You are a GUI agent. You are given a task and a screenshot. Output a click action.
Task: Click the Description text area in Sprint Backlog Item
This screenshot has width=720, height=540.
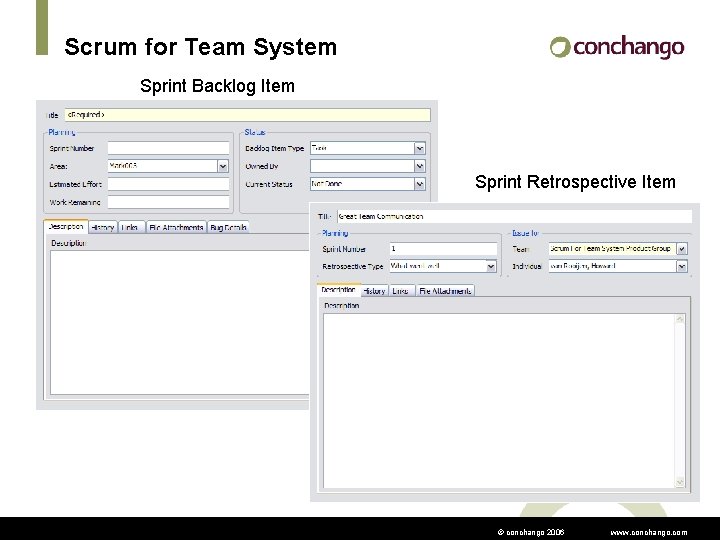click(180, 322)
